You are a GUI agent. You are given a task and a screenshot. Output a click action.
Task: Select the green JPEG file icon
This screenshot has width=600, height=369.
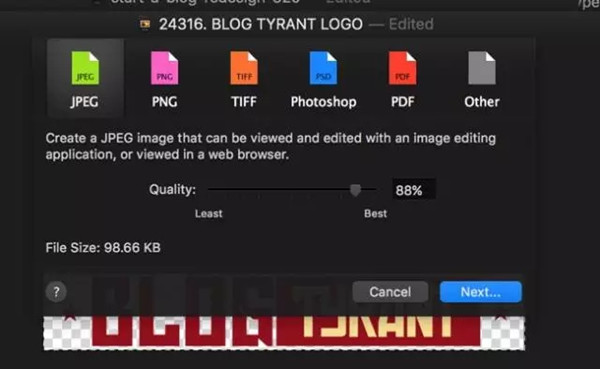(x=85, y=68)
